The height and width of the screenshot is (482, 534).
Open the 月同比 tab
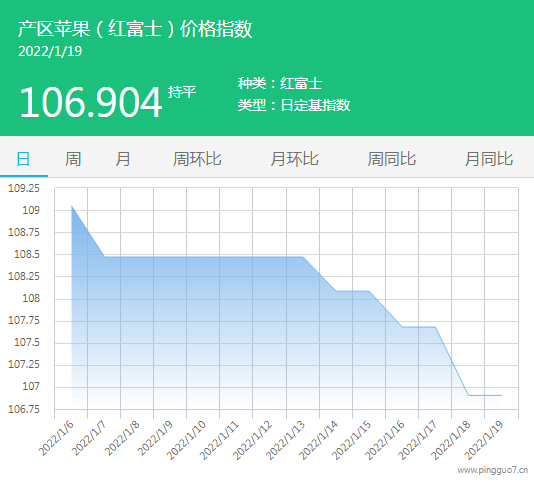click(x=489, y=159)
